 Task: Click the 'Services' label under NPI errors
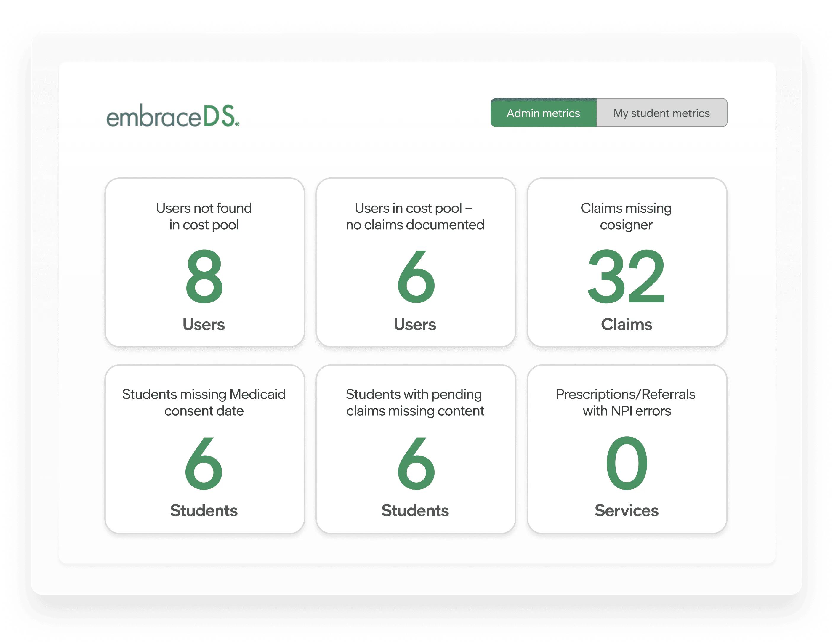pyautogui.click(x=626, y=510)
